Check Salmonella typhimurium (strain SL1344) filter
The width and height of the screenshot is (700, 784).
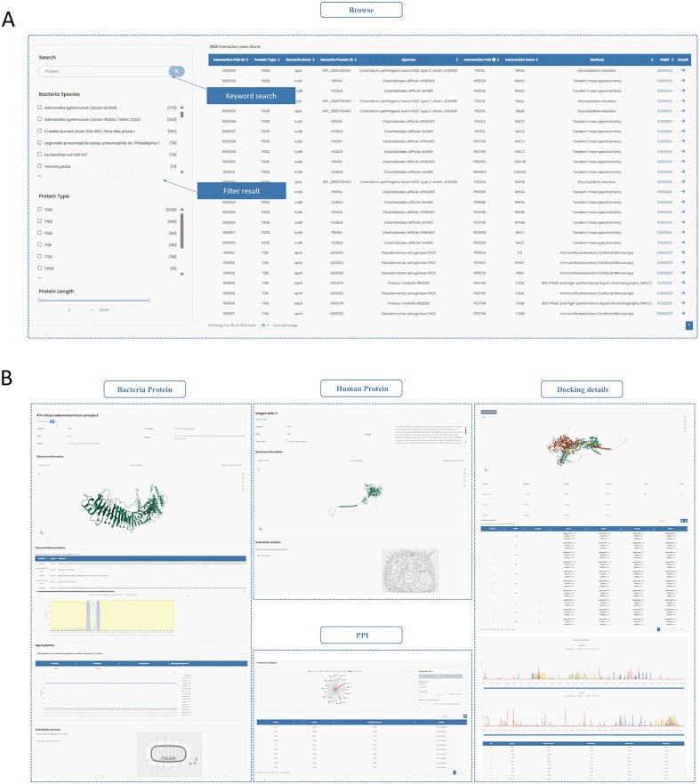pos(39,108)
